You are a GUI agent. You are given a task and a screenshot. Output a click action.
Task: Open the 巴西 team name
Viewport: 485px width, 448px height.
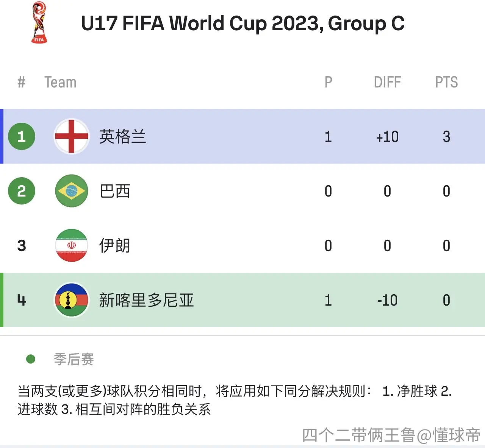(115, 191)
